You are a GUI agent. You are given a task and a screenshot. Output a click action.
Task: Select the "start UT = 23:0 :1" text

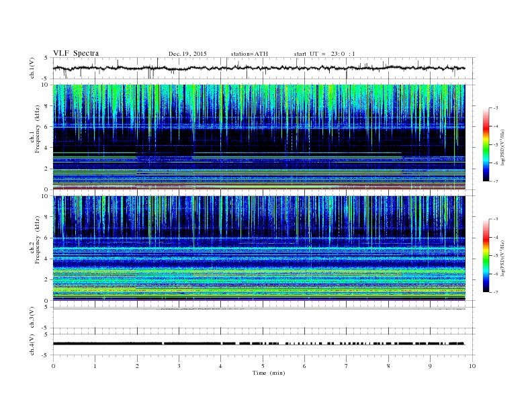click(x=324, y=54)
